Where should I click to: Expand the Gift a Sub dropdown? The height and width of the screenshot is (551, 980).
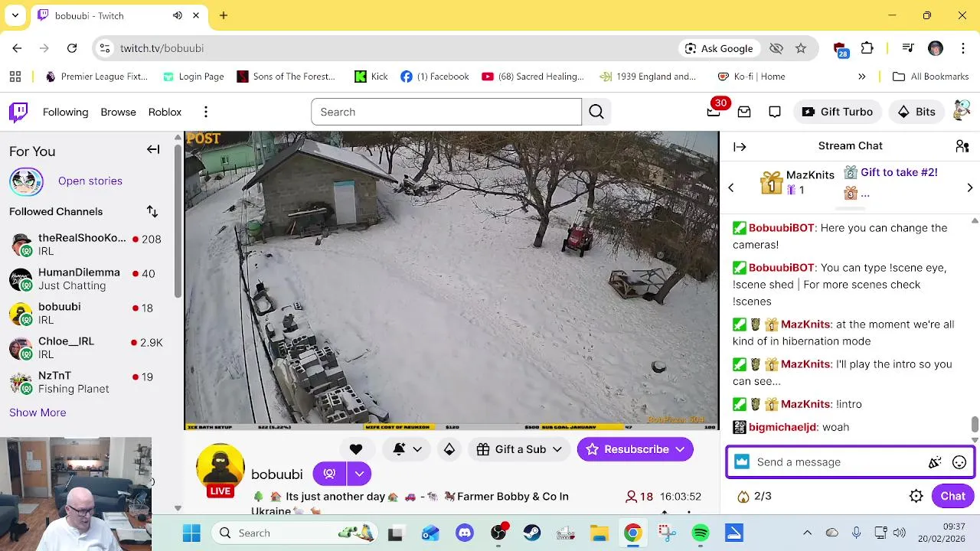point(557,449)
